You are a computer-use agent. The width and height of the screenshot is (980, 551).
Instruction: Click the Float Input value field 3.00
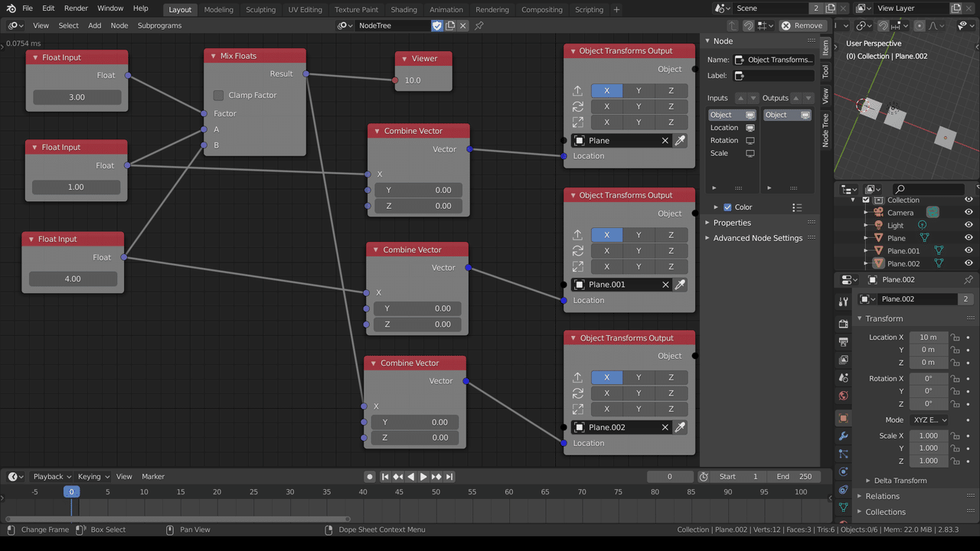[77, 97]
